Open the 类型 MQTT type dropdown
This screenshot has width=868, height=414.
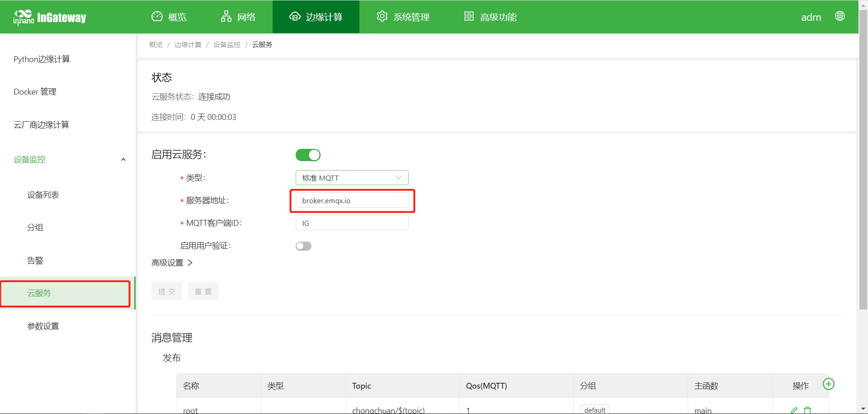(352, 178)
